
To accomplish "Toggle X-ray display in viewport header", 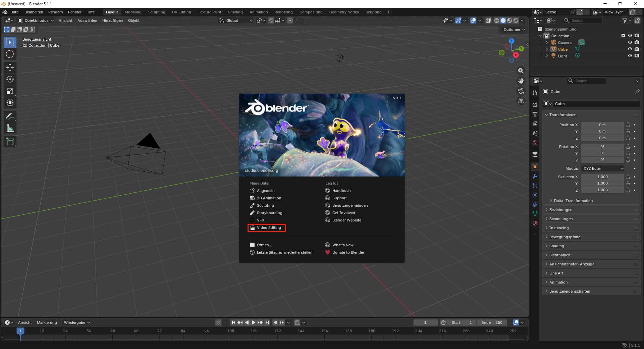I will pyautogui.click(x=488, y=20).
